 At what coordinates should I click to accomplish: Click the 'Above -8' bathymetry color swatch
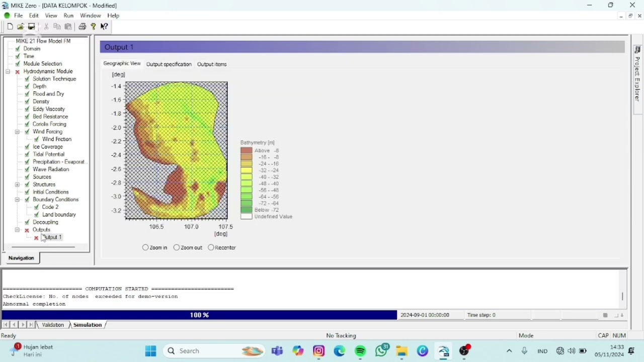(x=246, y=150)
